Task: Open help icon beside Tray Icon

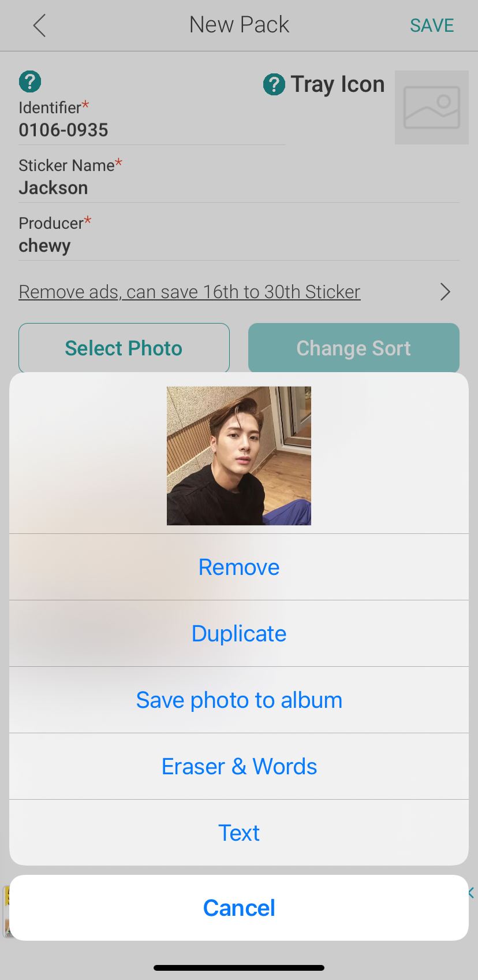Action: tap(274, 84)
